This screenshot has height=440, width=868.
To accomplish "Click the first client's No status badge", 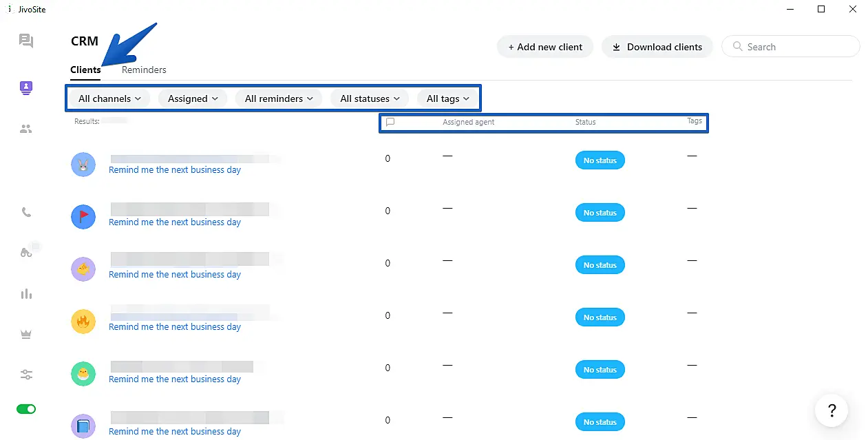I will (x=600, y=160).
